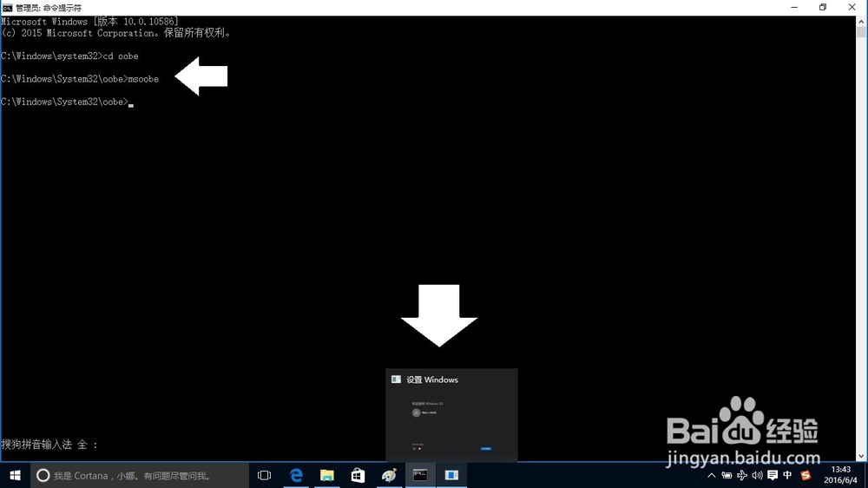Open the Action Center notifications icon
The width and height of the screenshot is (868, 488).
point(773,475)
